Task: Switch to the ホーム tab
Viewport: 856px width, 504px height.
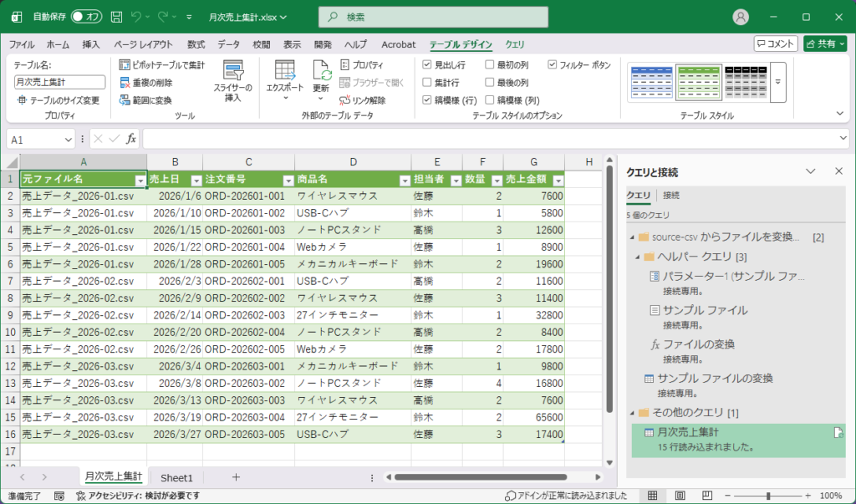Action: [58, 44]
